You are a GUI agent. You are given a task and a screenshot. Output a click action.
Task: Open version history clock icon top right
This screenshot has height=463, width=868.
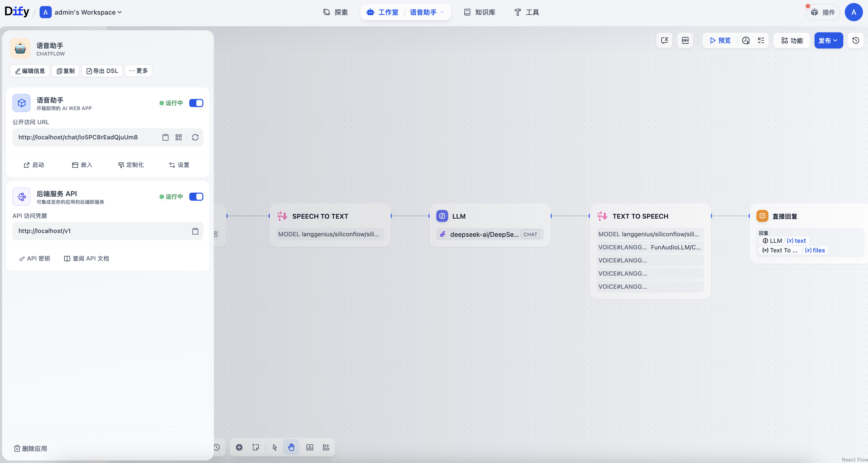(x=856, y=40)
